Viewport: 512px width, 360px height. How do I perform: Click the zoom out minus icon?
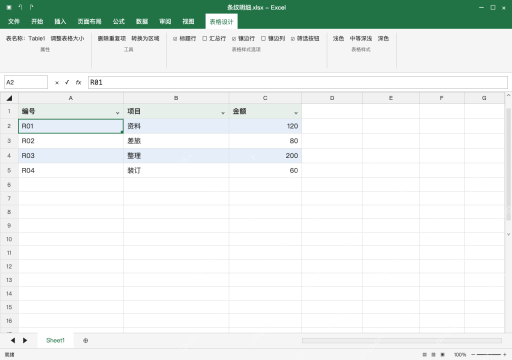coord(473,355)
